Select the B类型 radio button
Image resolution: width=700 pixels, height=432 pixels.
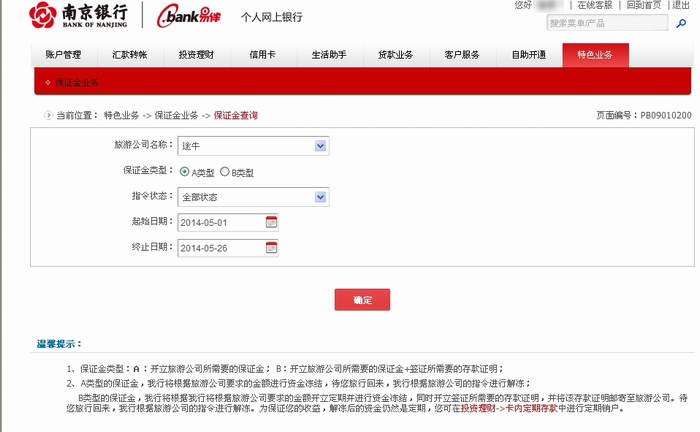[x=224, y=171]
